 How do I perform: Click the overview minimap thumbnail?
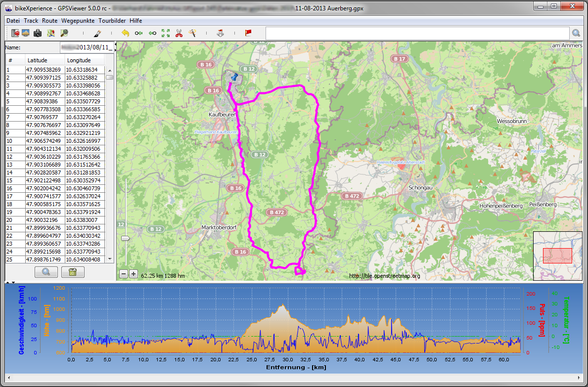(557, 256)
